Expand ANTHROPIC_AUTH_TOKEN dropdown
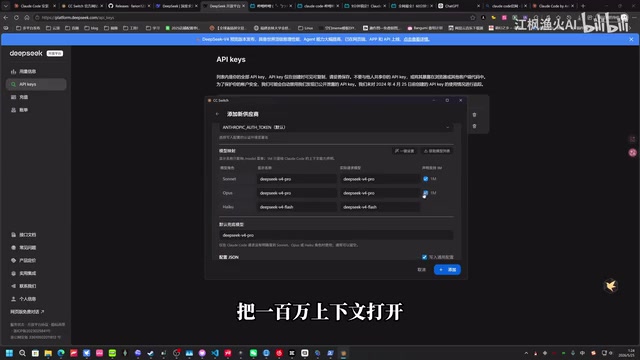The width and height of the screenshot is (640, 360). (336, 127)
